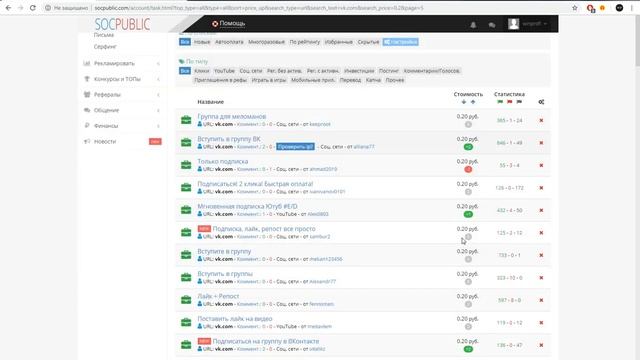Image resolution: width=640 pixels, height=360 pixels.
Task: Hide the task Вступить в группу ВК with red X
Action: click(x=541, y=143)
